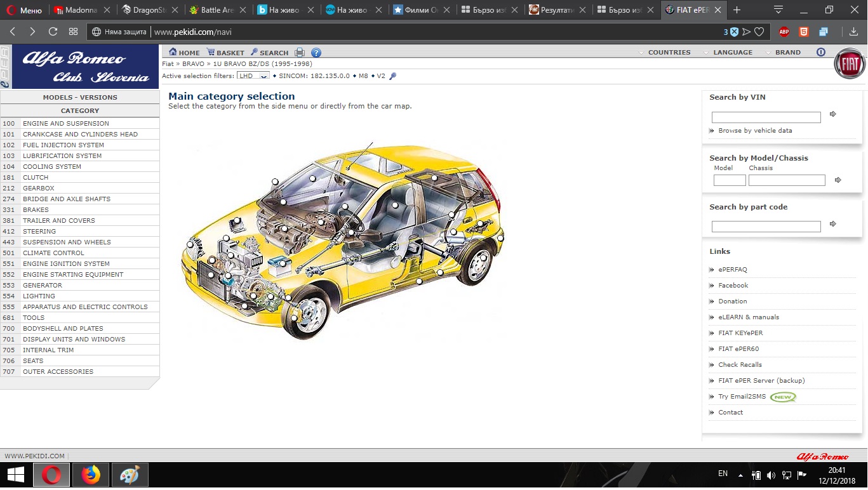
Task: Open the Check Recalls link
Action: (x=740, y=365)
